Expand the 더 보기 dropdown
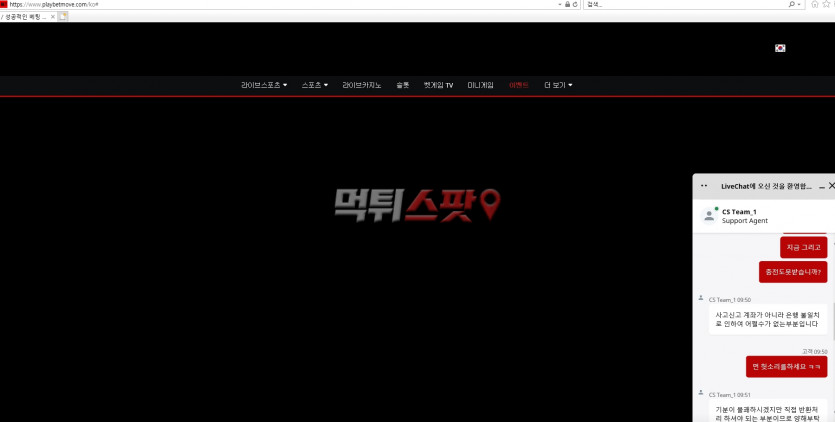Screen dimensions: 835x422 558,85
